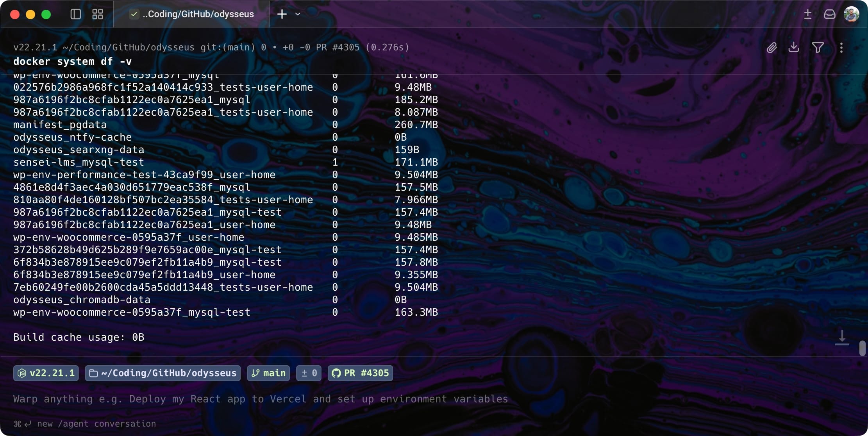
Task: Open the main git branch chip
Action: 268,373
